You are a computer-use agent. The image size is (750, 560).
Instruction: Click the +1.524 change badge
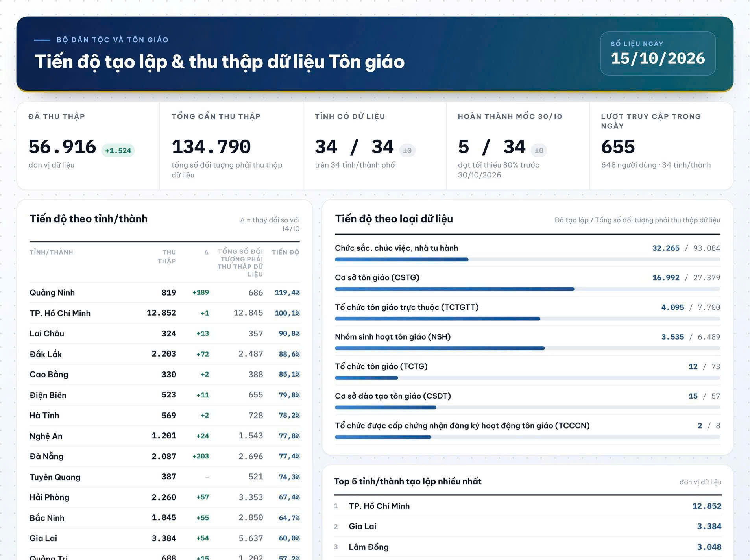pos(118,150)
